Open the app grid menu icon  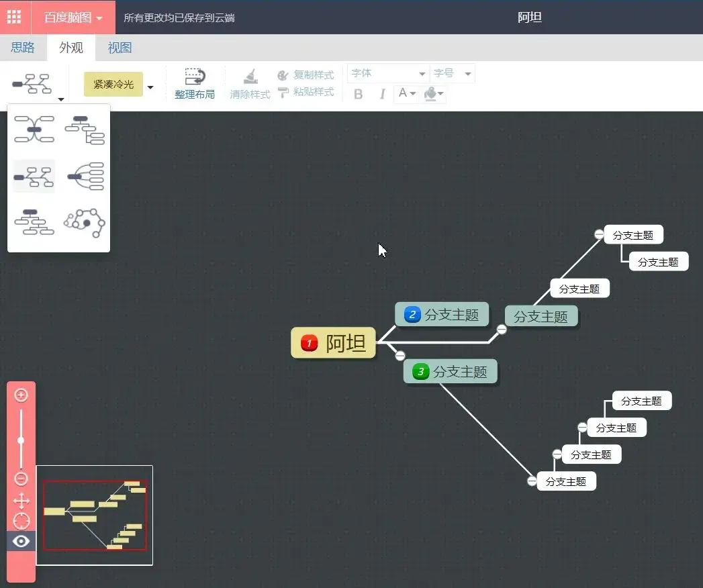[14, 17]
